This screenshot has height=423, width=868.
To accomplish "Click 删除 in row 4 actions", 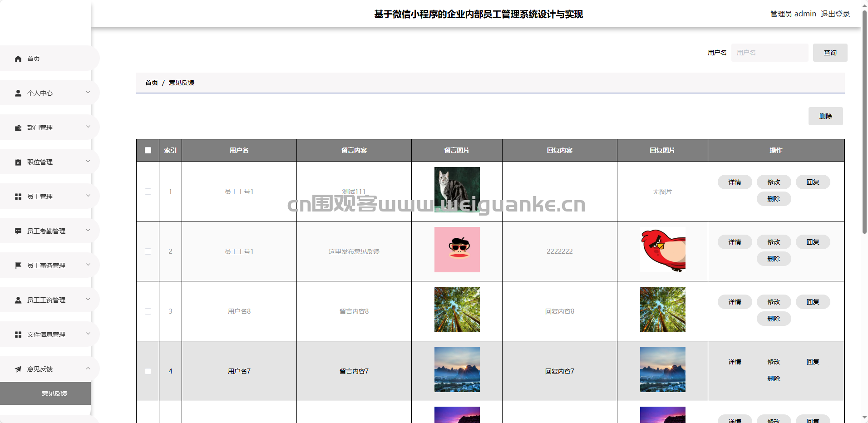I will (774, 379).
